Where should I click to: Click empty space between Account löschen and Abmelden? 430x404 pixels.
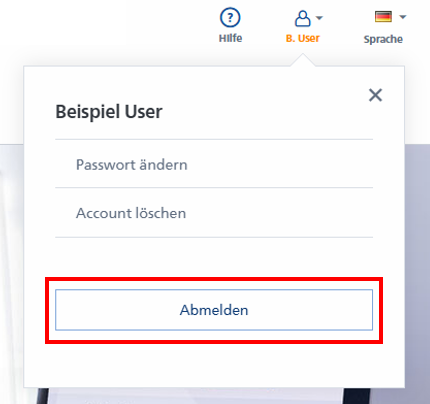point(214,257)
